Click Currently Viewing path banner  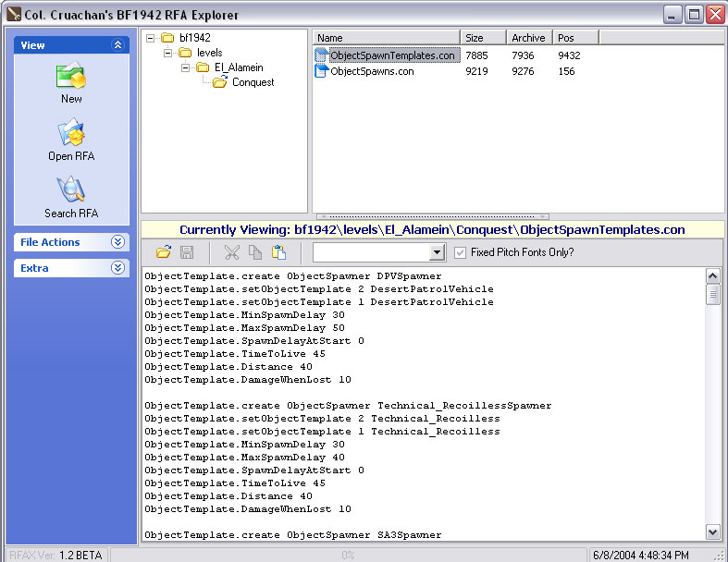[x=432, y=230]
